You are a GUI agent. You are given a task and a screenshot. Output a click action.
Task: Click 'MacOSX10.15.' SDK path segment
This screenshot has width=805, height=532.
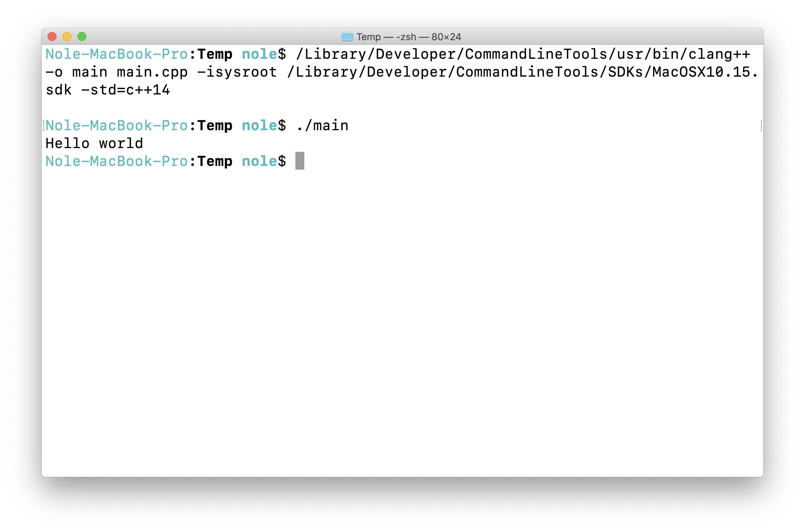click(705, 72)
